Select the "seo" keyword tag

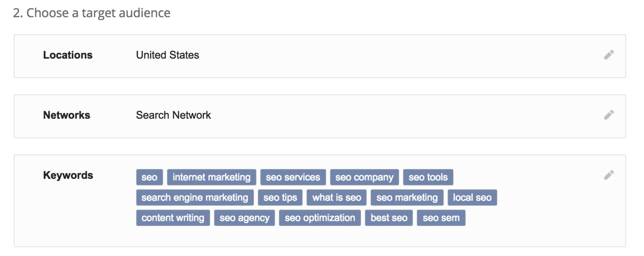pyautogui.click(x=149, y=177)
